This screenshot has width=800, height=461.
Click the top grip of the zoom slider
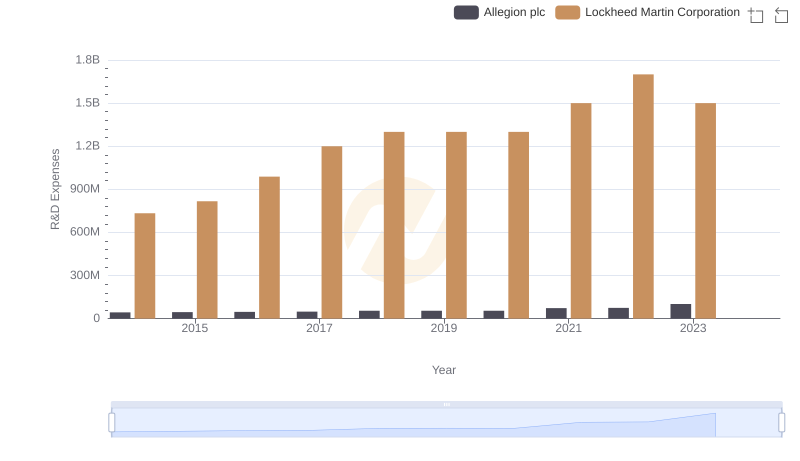[x=446, y=404]
